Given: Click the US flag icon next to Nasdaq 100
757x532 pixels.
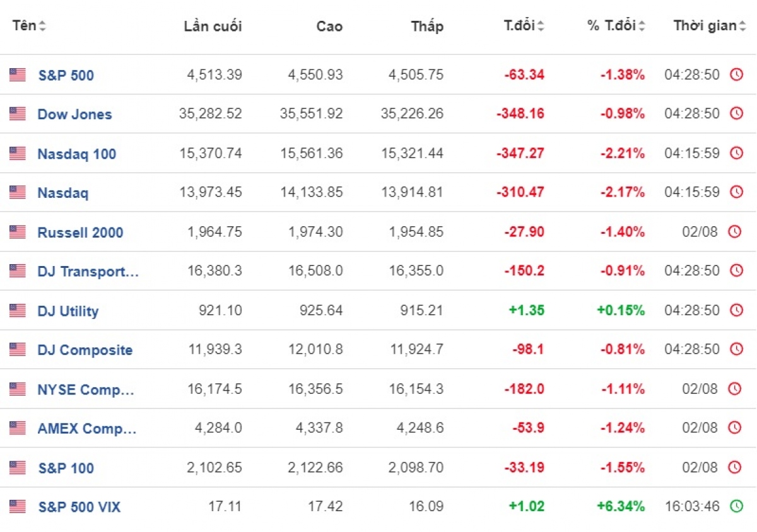Looking at the screenshot, I should [x=18, y=153].
